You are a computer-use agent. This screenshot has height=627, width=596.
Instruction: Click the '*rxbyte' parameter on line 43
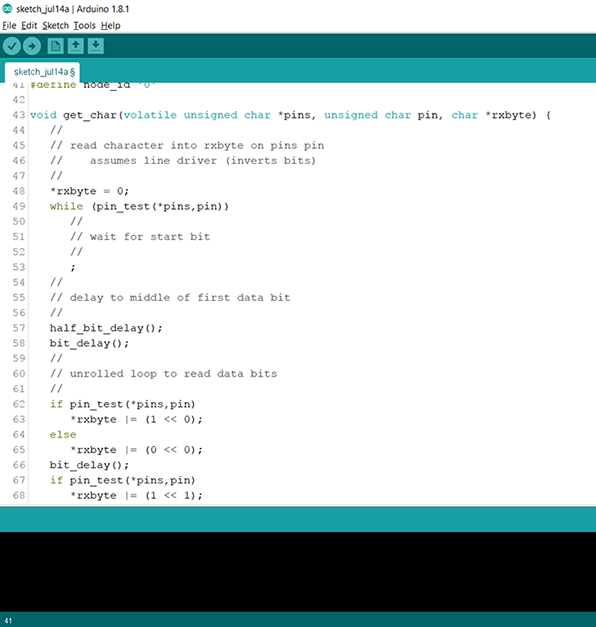[510, 115]
